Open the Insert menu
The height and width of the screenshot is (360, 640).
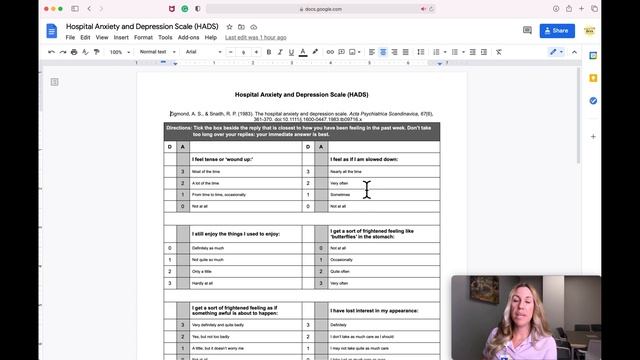pos(121,38)
